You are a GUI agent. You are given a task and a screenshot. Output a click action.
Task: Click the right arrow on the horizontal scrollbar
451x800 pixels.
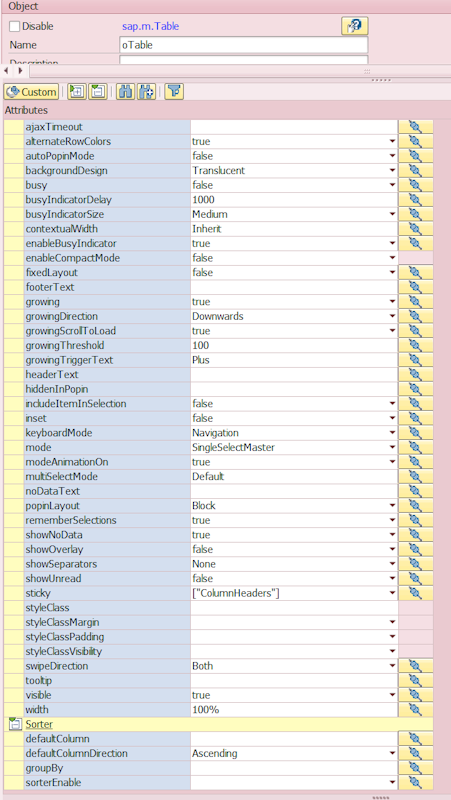point(20,70)
